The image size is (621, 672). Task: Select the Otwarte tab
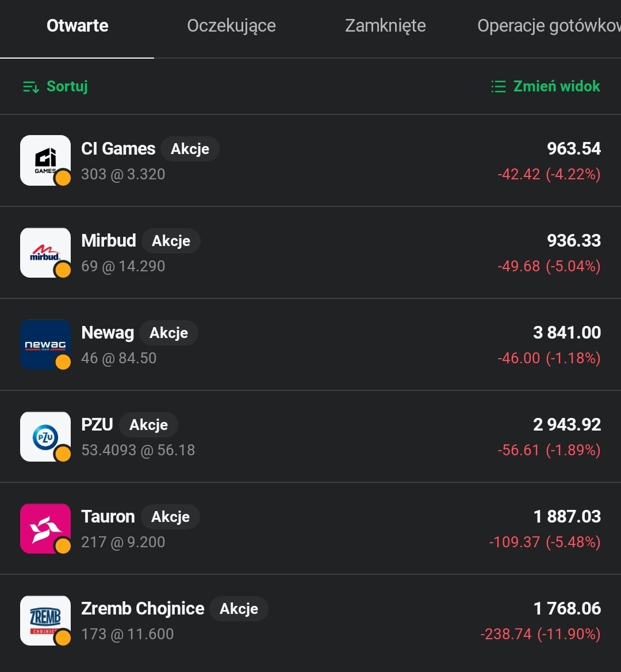click(77, 26)
